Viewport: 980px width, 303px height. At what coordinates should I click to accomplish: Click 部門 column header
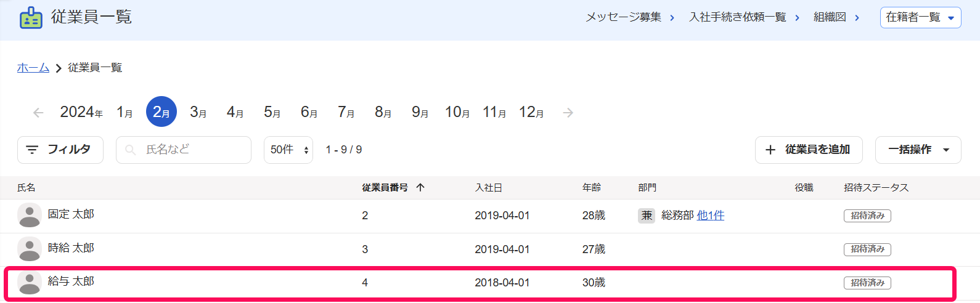[647, 187]
